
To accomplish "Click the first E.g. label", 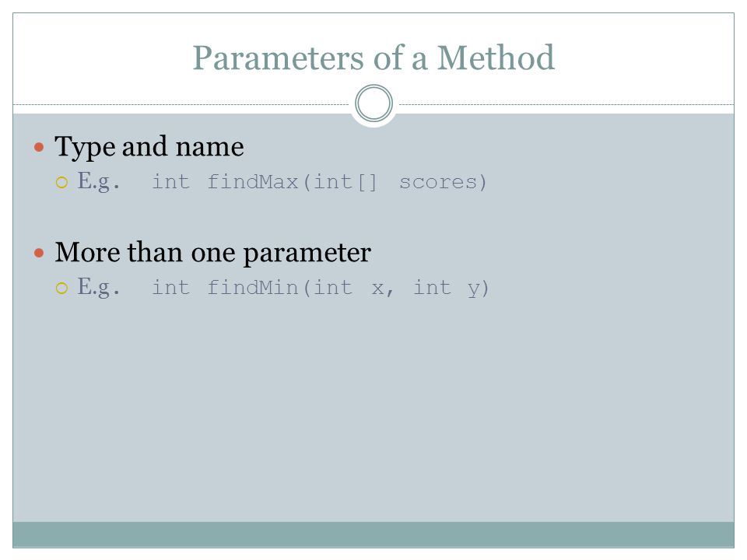I will [x=99, y=181].
